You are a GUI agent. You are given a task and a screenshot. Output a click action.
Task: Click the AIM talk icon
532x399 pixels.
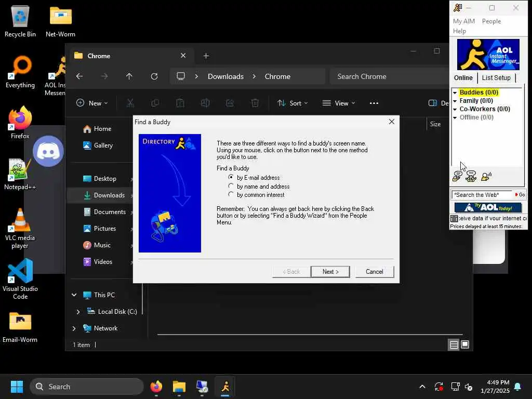pos(486,176)
